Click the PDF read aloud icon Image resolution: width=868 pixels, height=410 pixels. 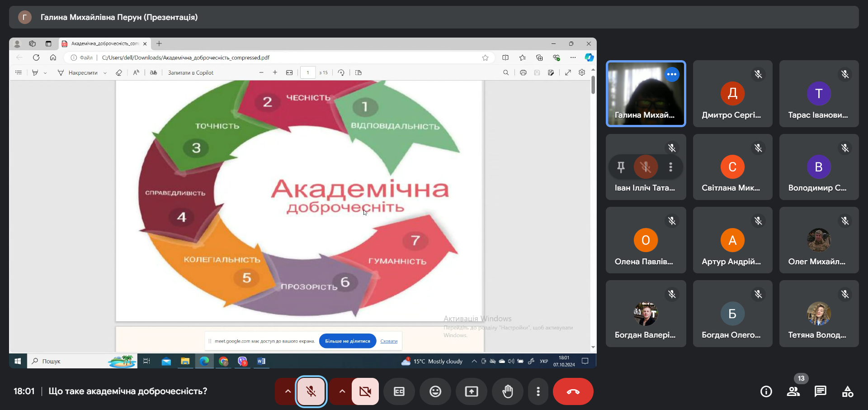(136, 72)
